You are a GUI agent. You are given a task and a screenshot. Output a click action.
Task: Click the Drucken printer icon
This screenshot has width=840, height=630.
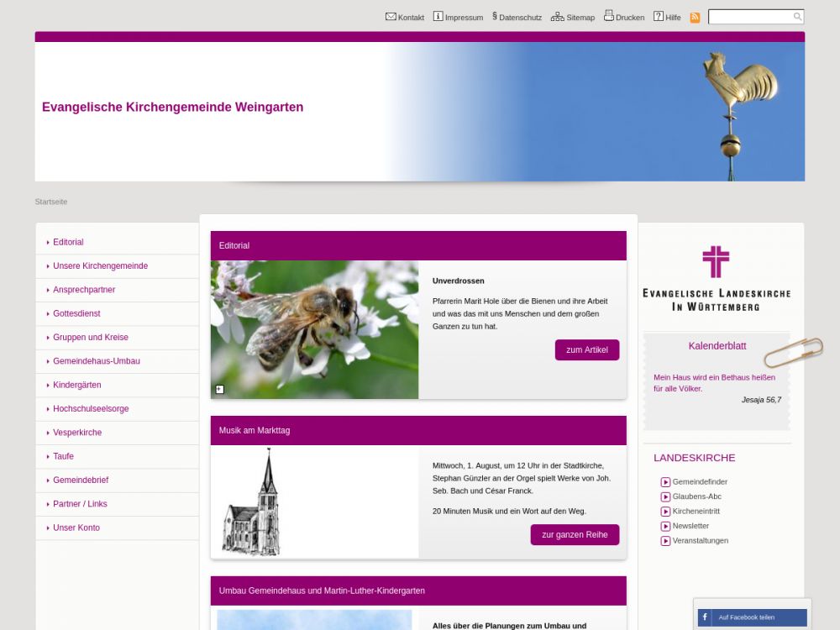coord(609,16)
